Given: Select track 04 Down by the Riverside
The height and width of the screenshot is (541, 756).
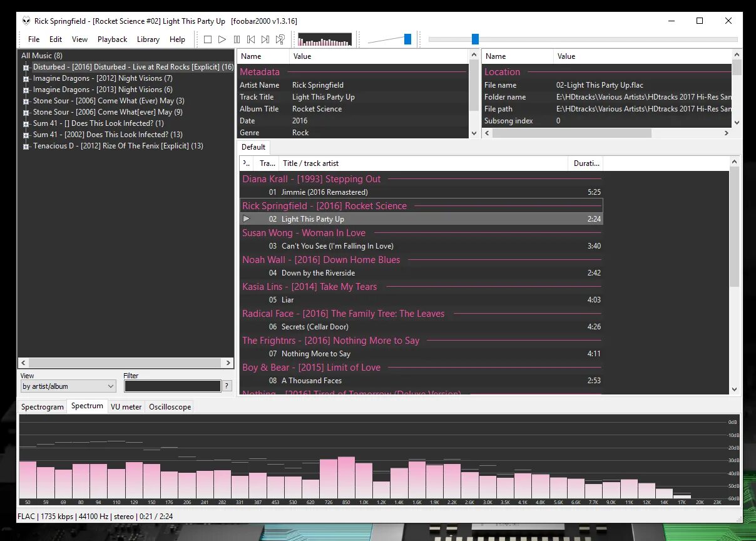Looking at the screenshot, I should coord(421,273).
